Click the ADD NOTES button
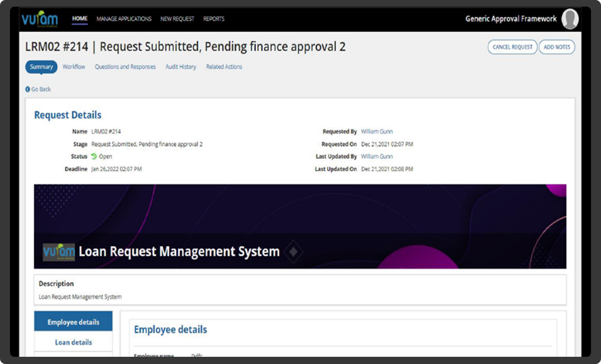This screenshot has height=364, width=601. pyautogui.click(x=557, y=47)
